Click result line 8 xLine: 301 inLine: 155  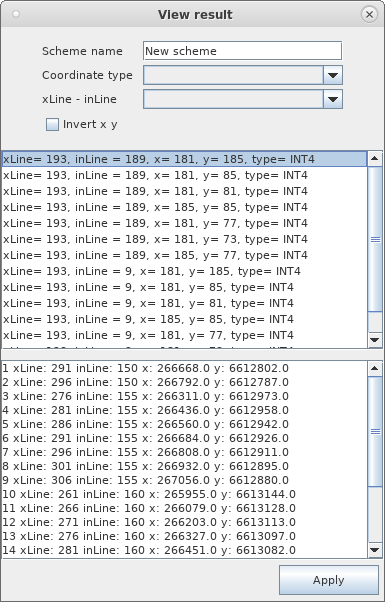click(146, 466)
